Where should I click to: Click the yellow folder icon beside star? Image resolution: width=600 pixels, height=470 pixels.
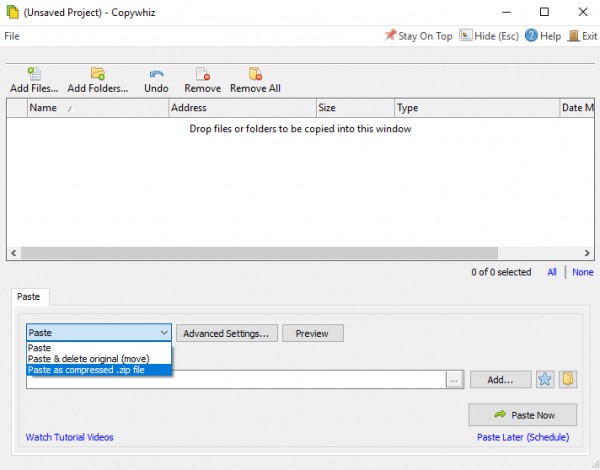coord(567,379)
